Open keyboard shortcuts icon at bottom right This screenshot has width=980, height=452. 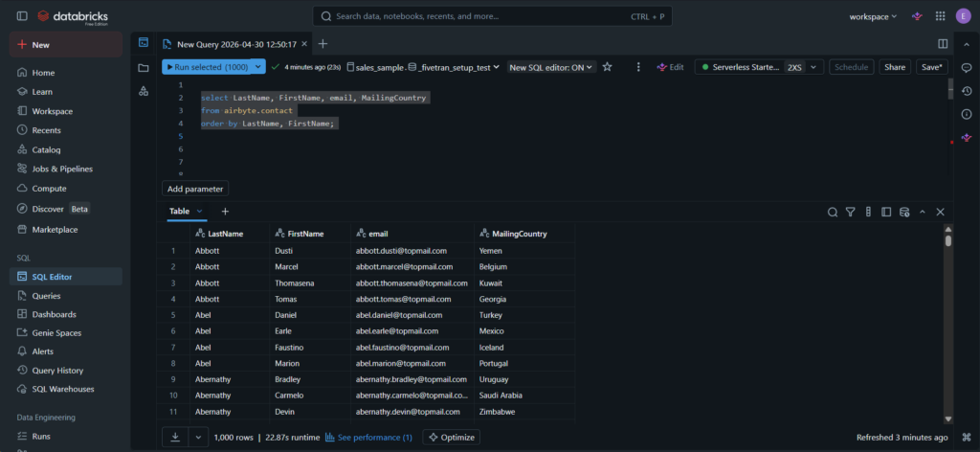(967, 437)
